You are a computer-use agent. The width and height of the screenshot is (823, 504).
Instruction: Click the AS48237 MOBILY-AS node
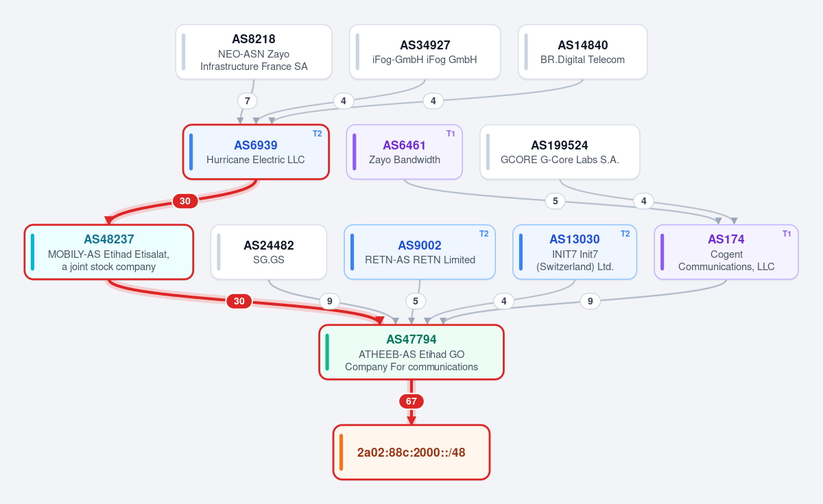(109, 252)
